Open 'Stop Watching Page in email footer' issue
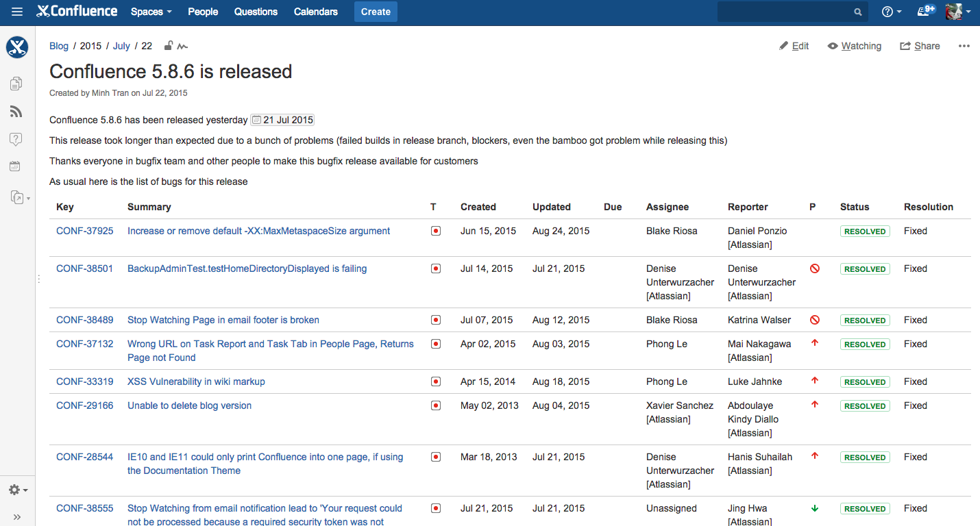This screenshot has height=526, width=980. [x=223, y=320]
